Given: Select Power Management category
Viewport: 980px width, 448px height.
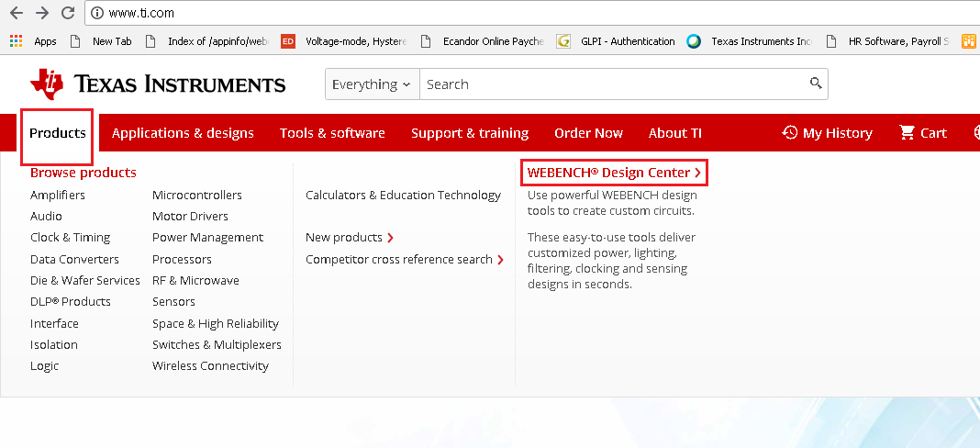Looking at the screenshot, I should coord(207,238).
